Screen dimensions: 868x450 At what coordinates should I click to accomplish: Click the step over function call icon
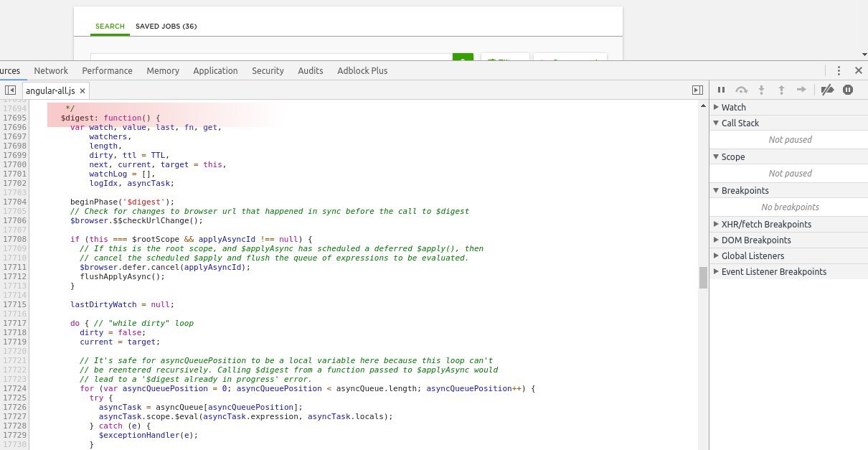click(742, 90)
